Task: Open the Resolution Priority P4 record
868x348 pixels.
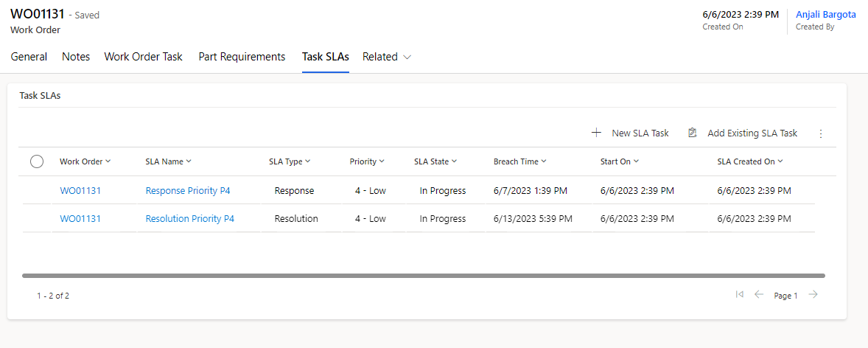Action: point(189,219)
